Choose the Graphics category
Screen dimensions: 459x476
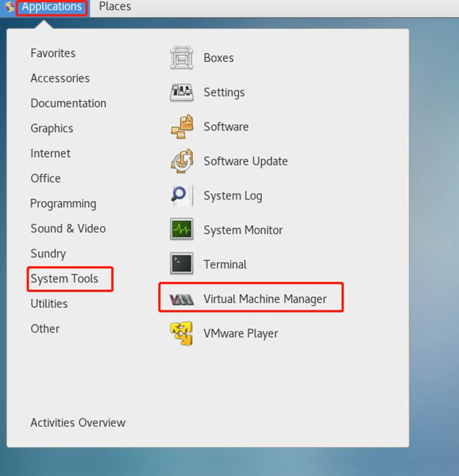point(52,129)
